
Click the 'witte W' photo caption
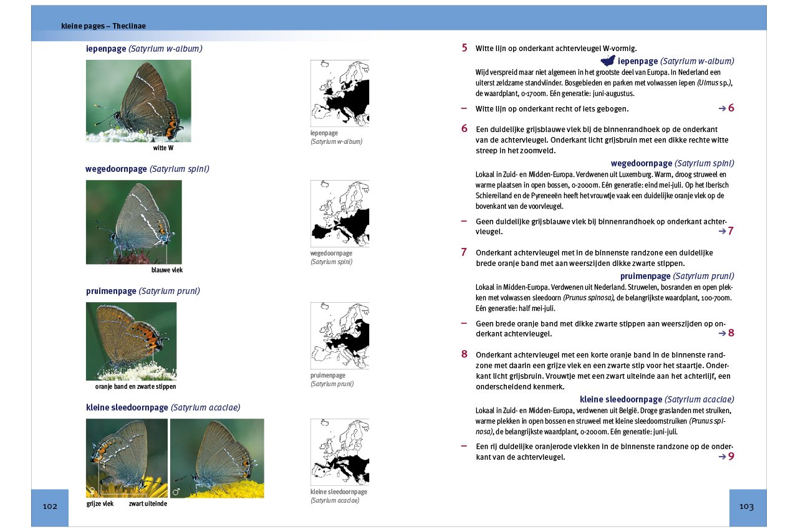pyautogui.click(x=163, y=148)
